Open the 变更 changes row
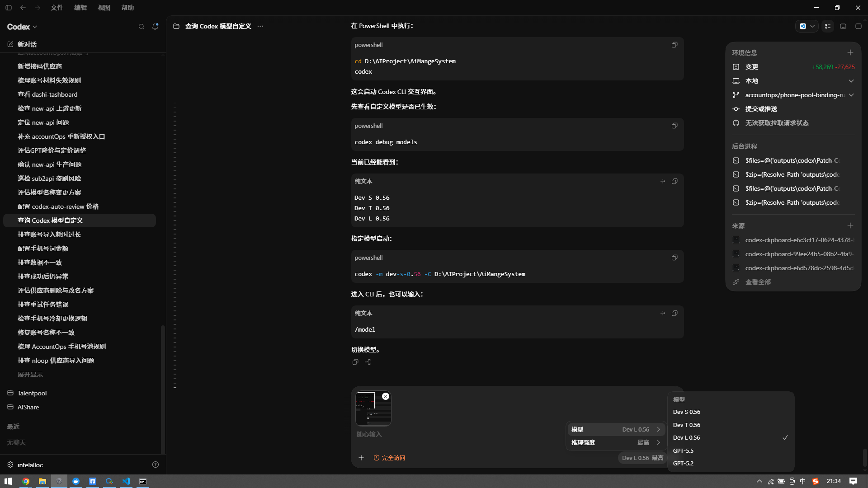 793,67
